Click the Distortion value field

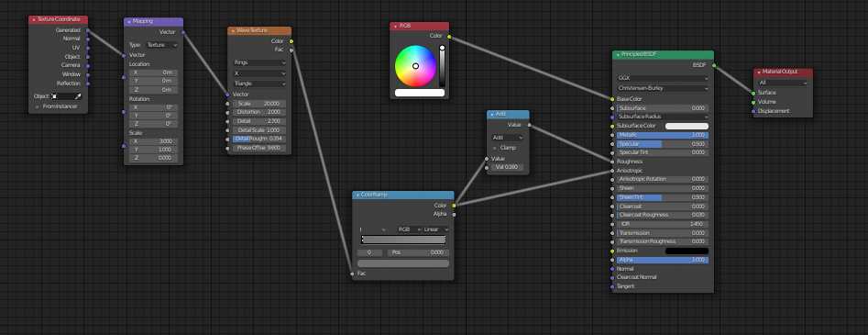(259, 112)
